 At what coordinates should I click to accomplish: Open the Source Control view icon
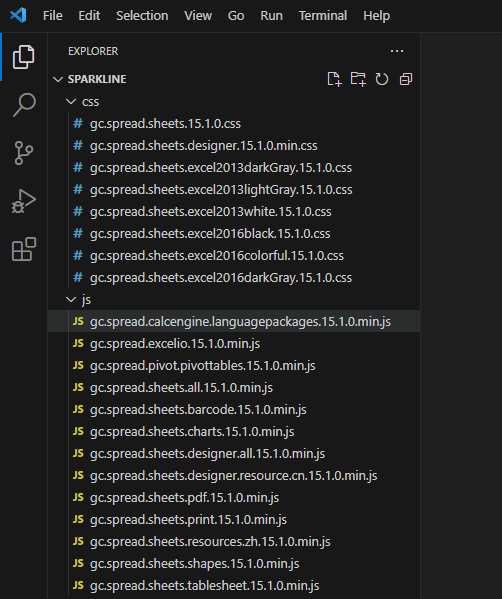tap(24, 153)
